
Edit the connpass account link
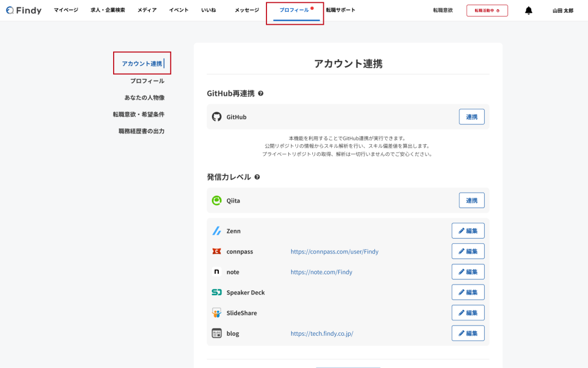coord(468,251)
